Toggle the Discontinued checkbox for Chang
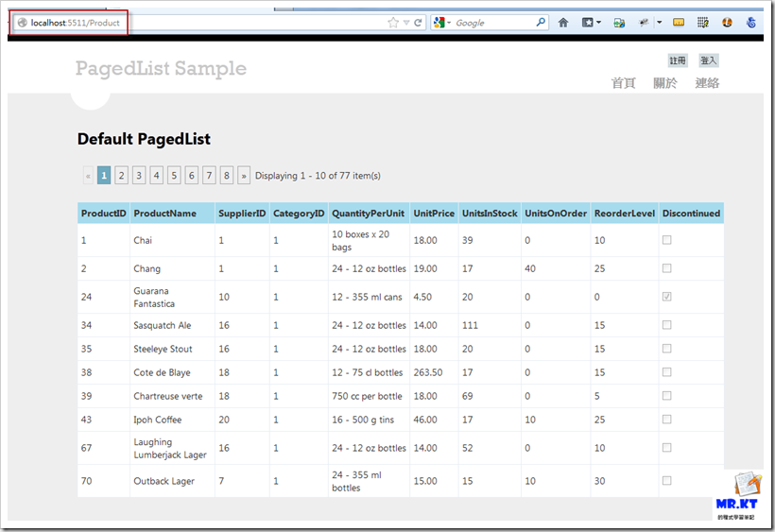Image resolution: width=775 pixels, height=532 pixels. (x=666, y=268)
